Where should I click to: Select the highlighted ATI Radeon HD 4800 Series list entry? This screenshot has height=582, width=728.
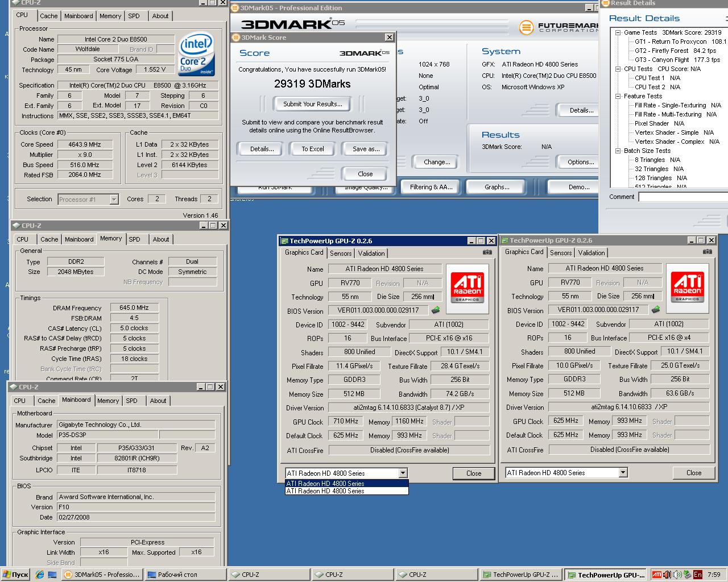346,484
